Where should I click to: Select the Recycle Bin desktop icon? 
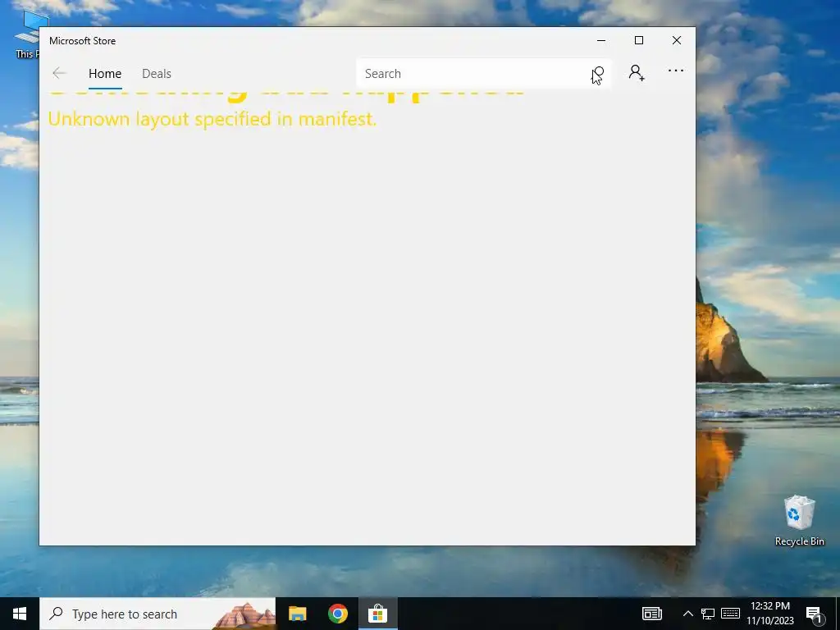click(799, 521)
